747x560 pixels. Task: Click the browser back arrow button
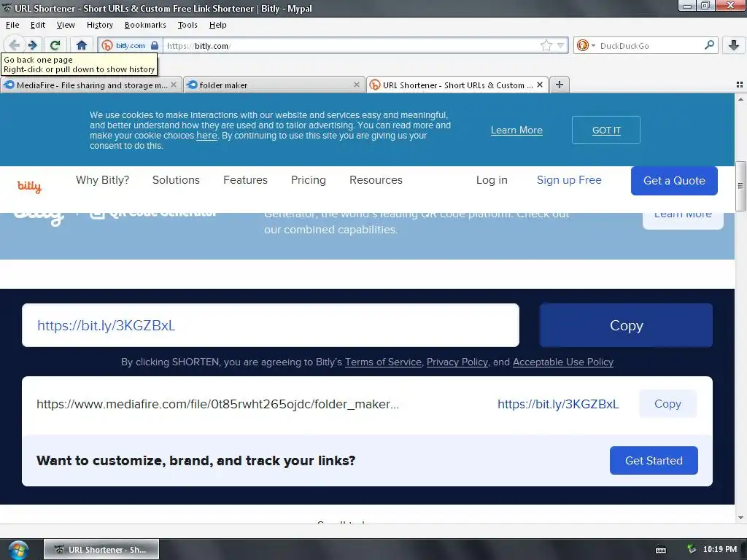15,45
